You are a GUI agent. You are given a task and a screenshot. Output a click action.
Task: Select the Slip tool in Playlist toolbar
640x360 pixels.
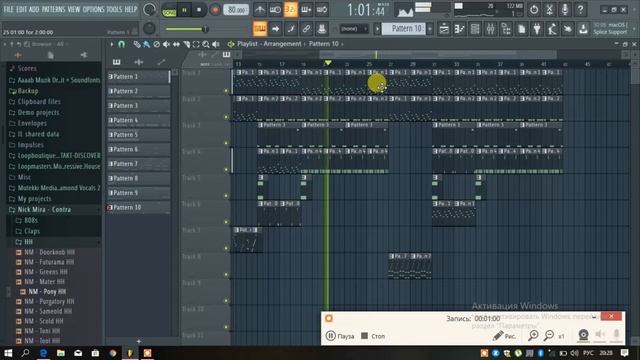[x=176, y=44]
